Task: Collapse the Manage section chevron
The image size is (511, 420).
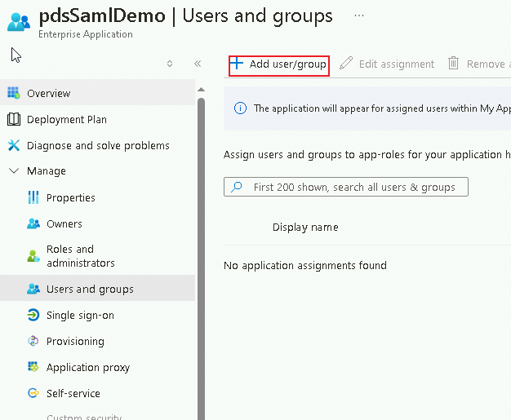Action: coord(14,170)
